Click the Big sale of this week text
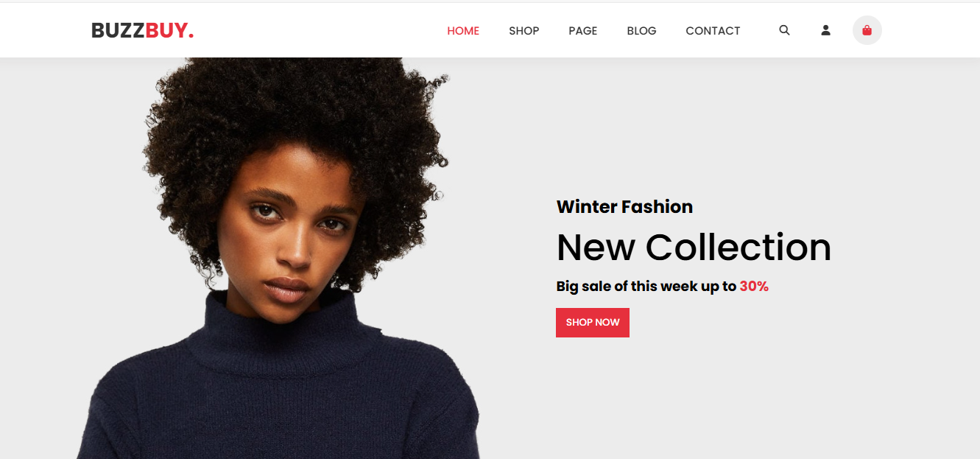The width and height of the screenshot is (980, 459). pos(646,287)
